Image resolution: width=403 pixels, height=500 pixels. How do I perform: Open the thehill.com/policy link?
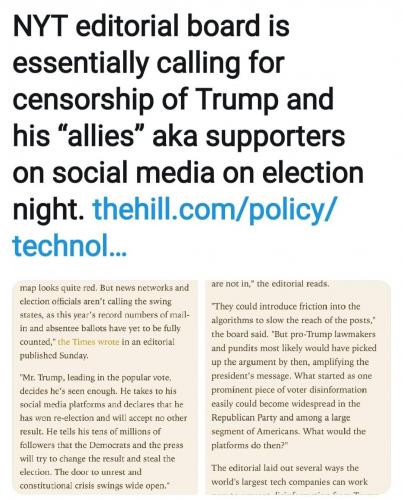pyautogui.click(x=215, y=209)
